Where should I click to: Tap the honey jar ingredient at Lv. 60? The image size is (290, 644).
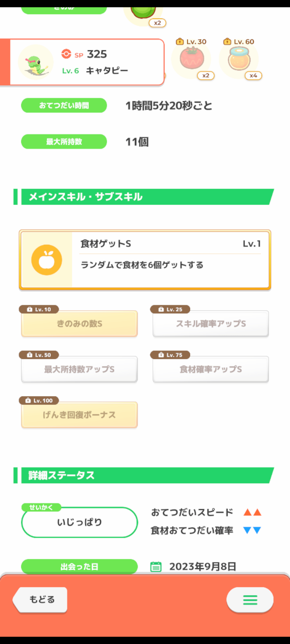[x=239, y=59]
